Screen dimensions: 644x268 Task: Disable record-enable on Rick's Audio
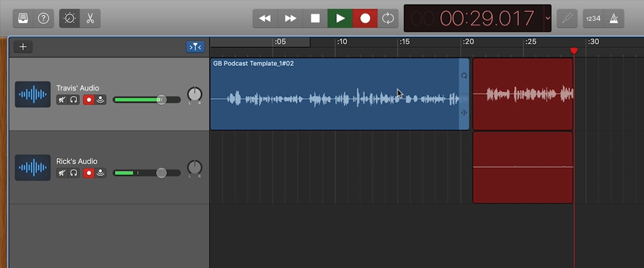pos(89,173)
